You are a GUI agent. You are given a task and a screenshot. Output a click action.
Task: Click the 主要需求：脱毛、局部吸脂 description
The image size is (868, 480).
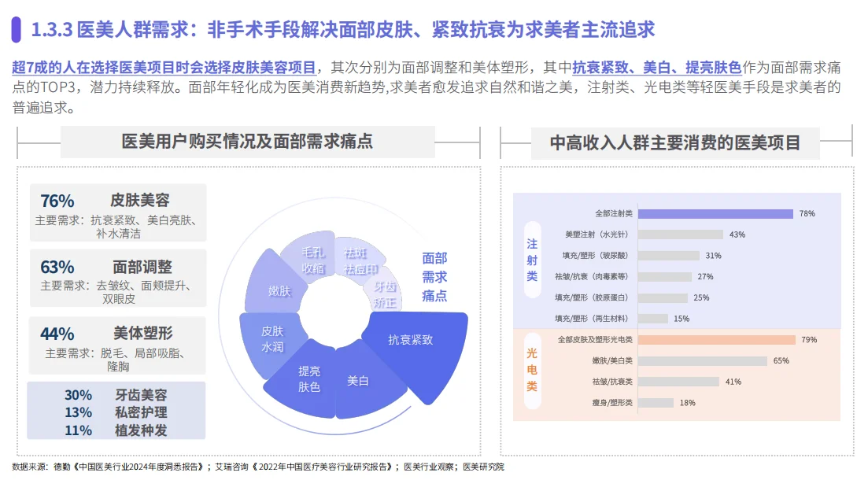(x=118, y=360)
